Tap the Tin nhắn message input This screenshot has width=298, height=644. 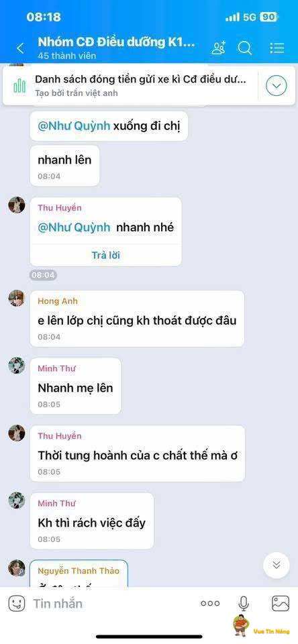point(111,603)
